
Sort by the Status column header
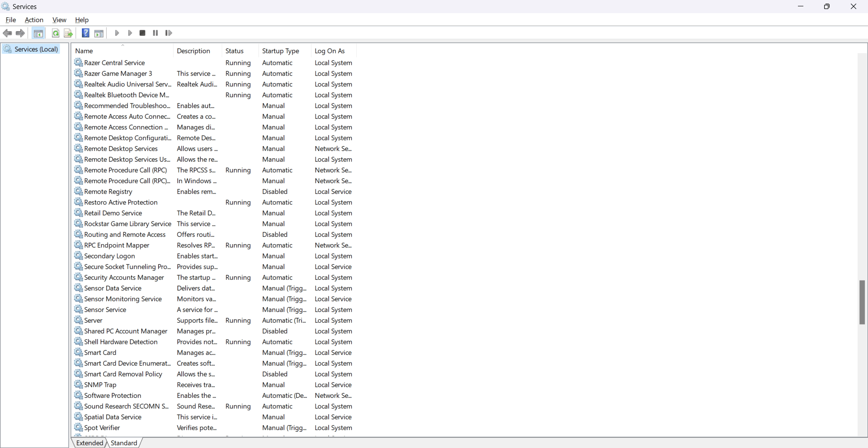[x=241, y=51]
